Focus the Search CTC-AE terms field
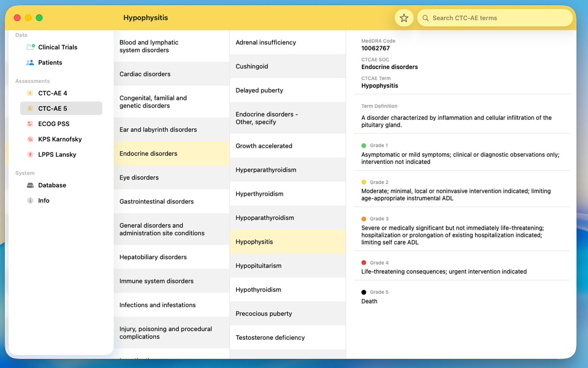The height and width of the screenshot is (368, 588). tap(494, 18)
